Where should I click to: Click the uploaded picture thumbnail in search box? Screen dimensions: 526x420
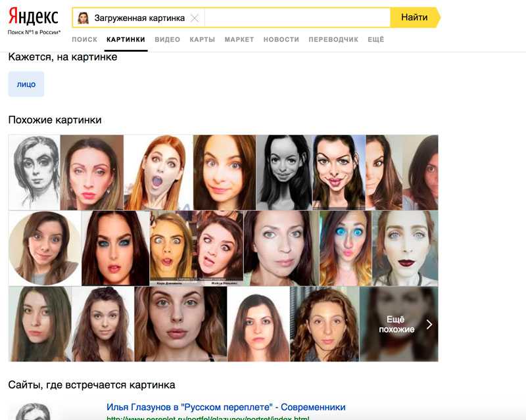point(84,18)
